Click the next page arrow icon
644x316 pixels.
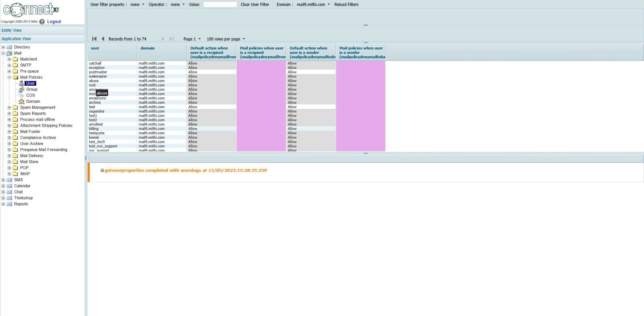[x=163, y=39]
